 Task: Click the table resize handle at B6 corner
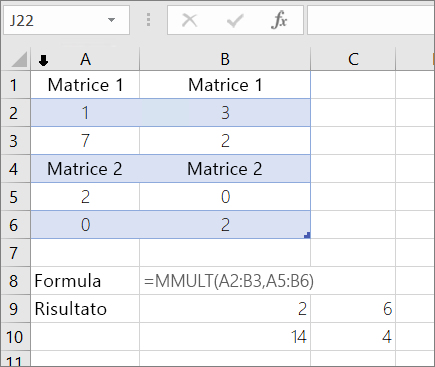(307, 235)
